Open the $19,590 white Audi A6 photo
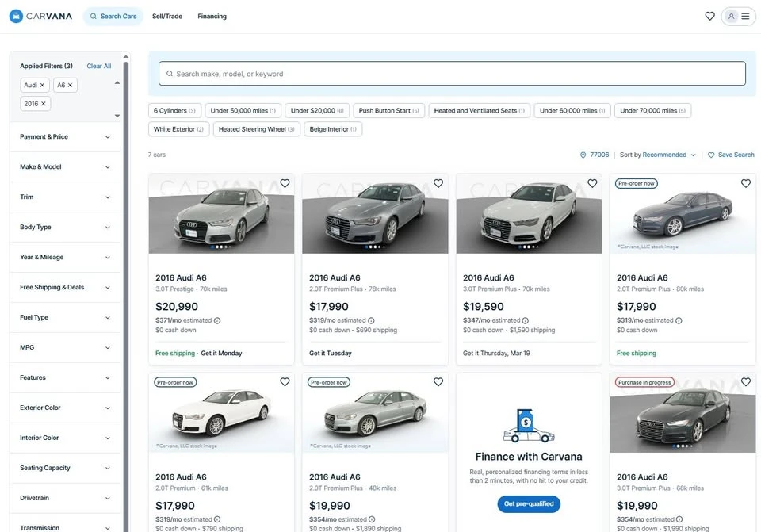Screen dimensions: 761x532 pos(529,213)
